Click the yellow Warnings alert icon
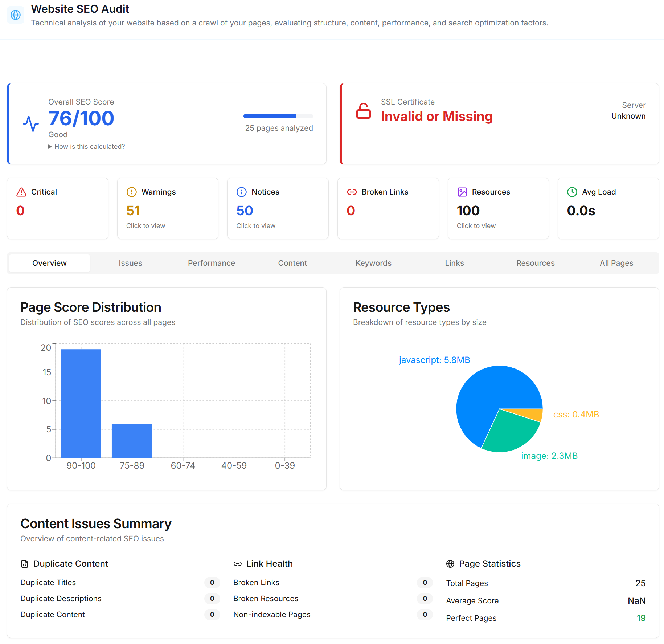The height and width of the screenshot is (644, 664). 131,192
